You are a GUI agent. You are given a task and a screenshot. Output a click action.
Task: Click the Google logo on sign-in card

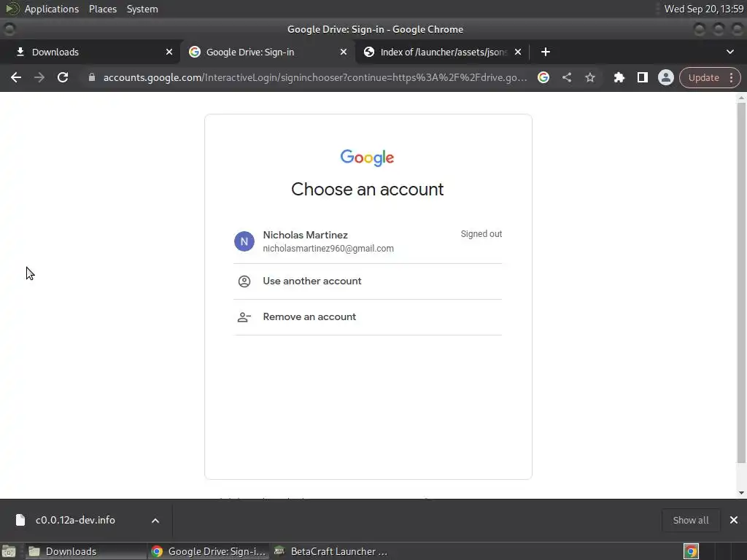(367, 157)
